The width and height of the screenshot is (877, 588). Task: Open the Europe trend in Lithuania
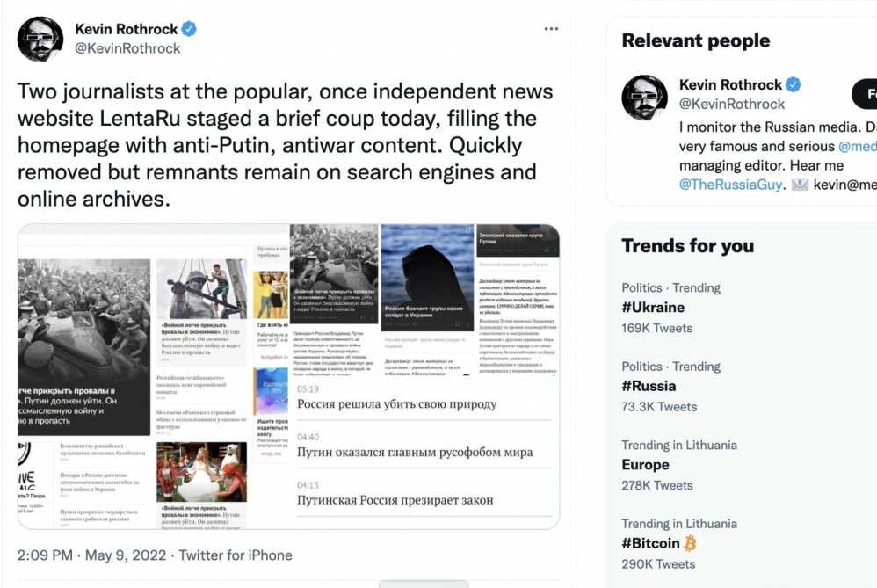[645, 465]
